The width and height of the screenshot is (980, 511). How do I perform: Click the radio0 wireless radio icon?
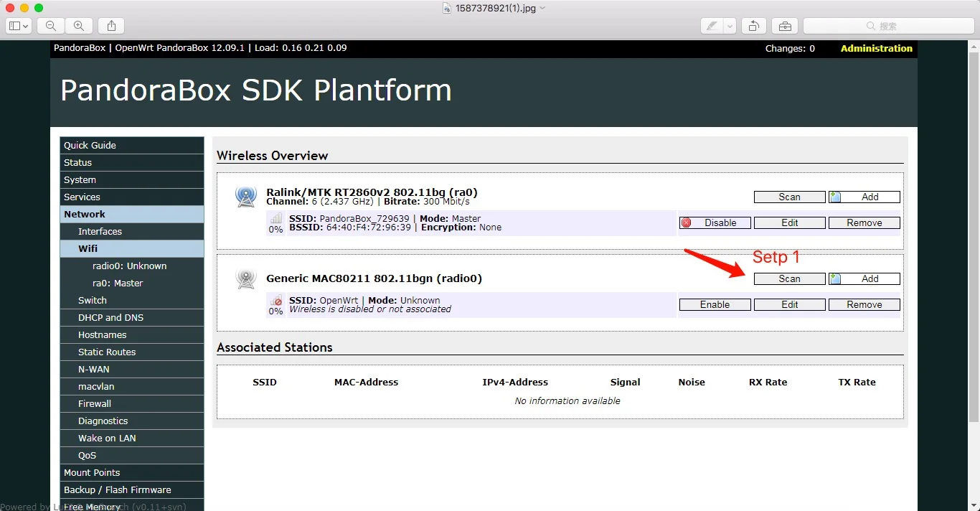coord(246,278)
